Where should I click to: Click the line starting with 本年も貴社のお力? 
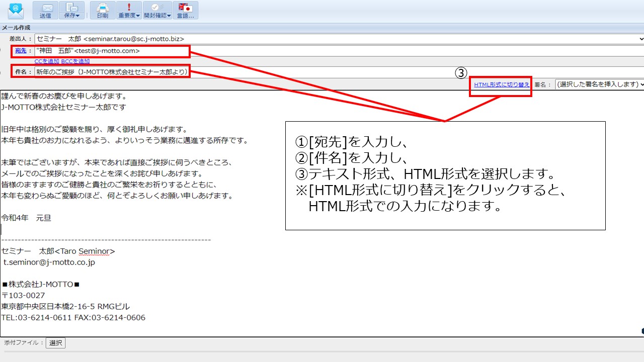(125, 140)
